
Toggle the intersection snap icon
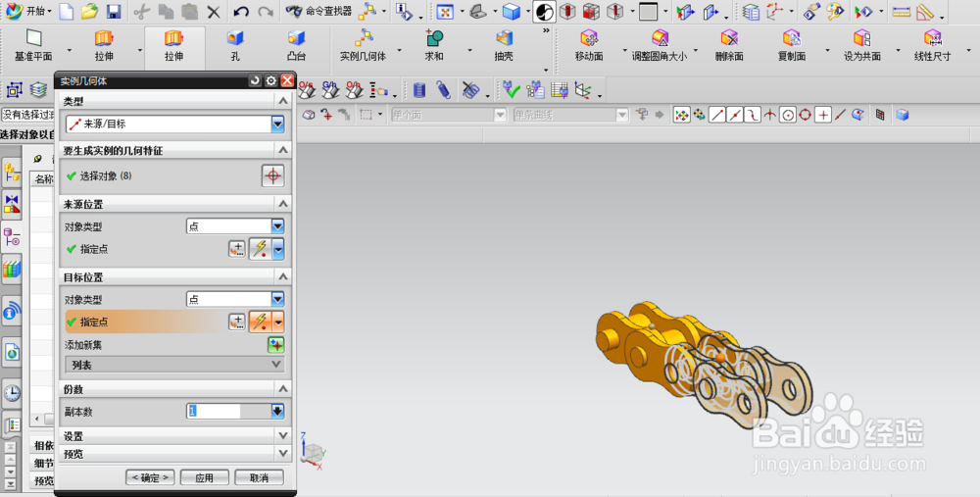[770, 115]
